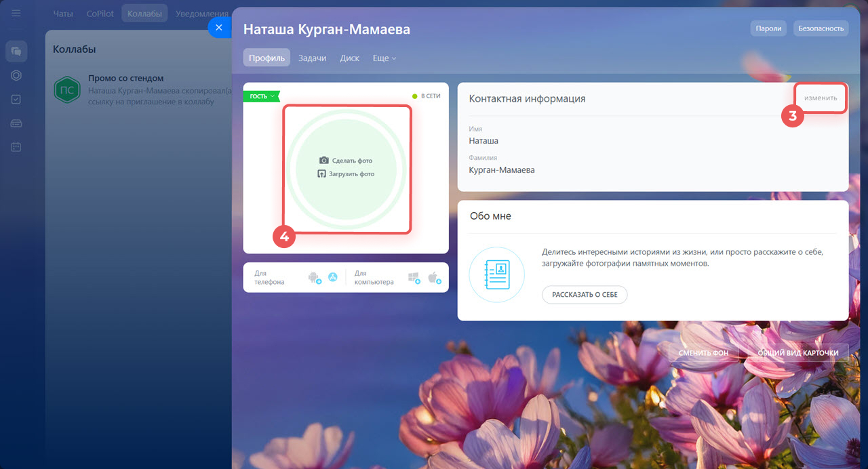Expand the ГОСТЬ role dropdown
This screenshot has width=868, height=469.
tap(261, 96)
